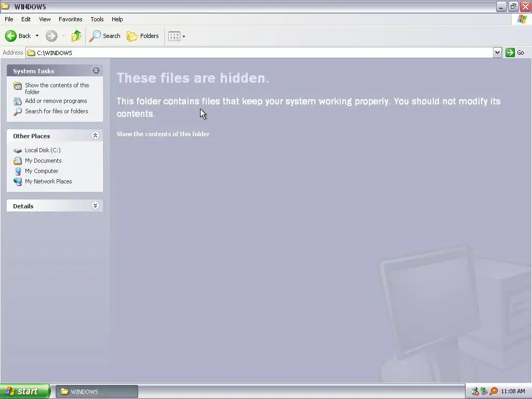Screen dimensions: 532x399
Task: Open the Help menu
Action: [x=117, y=19]
